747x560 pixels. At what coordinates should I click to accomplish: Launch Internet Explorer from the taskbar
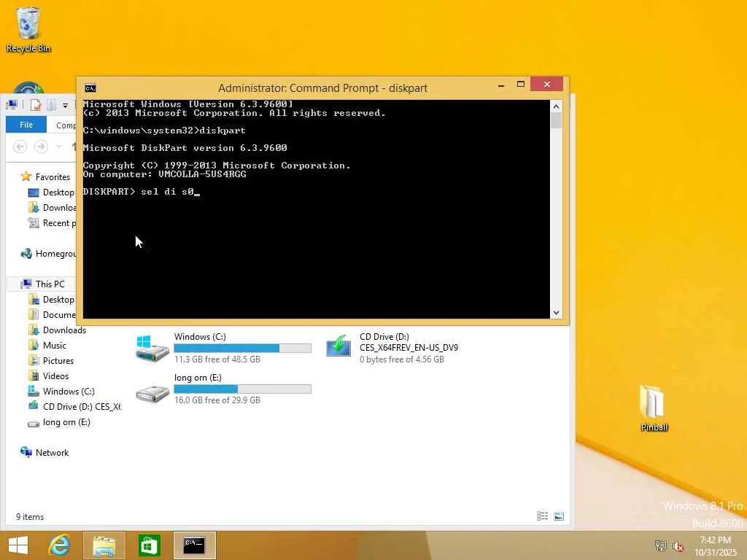point(60,545)
